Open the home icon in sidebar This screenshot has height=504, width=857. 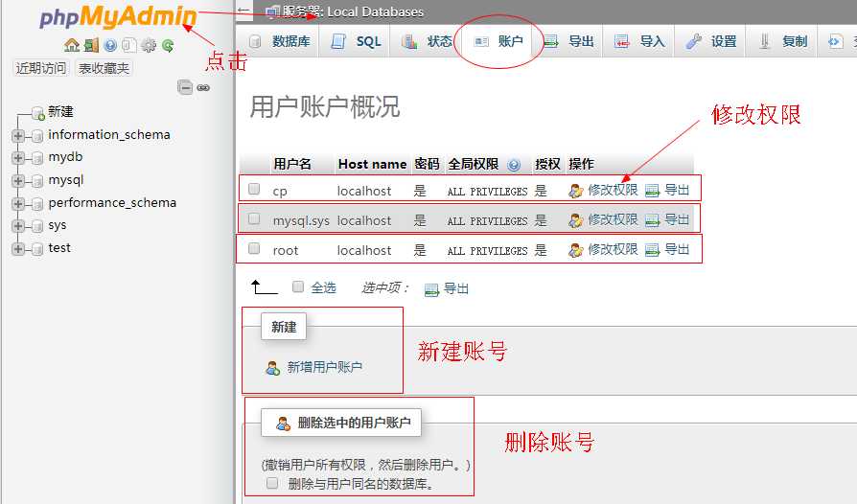72,45
